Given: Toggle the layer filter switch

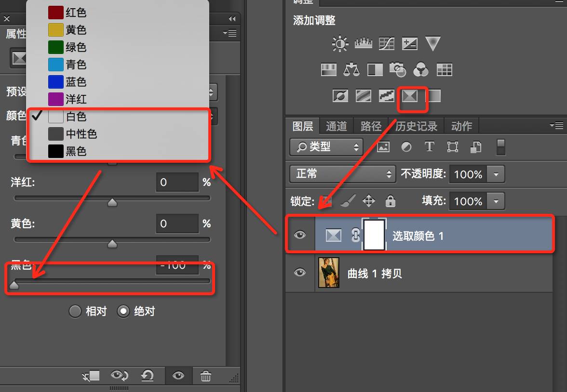Looking at the screenshot, I should tap(501, 147).
